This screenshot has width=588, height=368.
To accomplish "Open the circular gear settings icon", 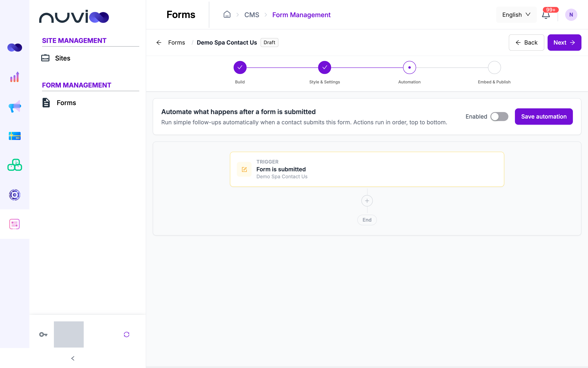I will [x=14, y=195].
